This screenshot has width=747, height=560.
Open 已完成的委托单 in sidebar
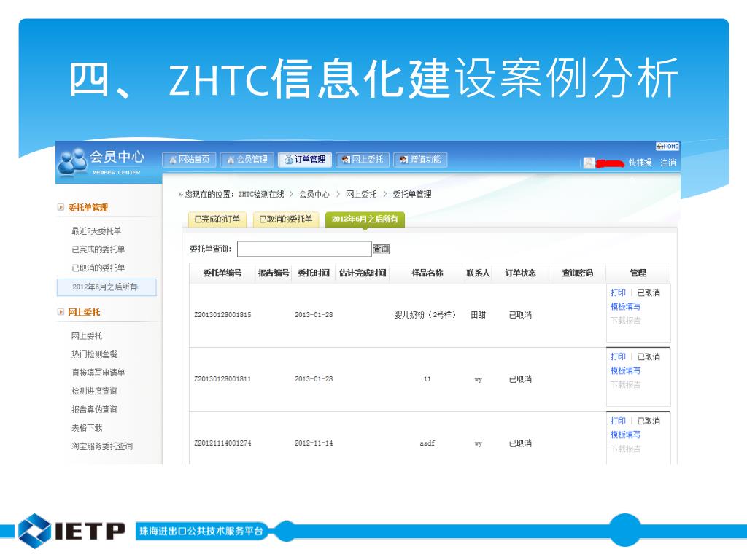tap(98, 249)
